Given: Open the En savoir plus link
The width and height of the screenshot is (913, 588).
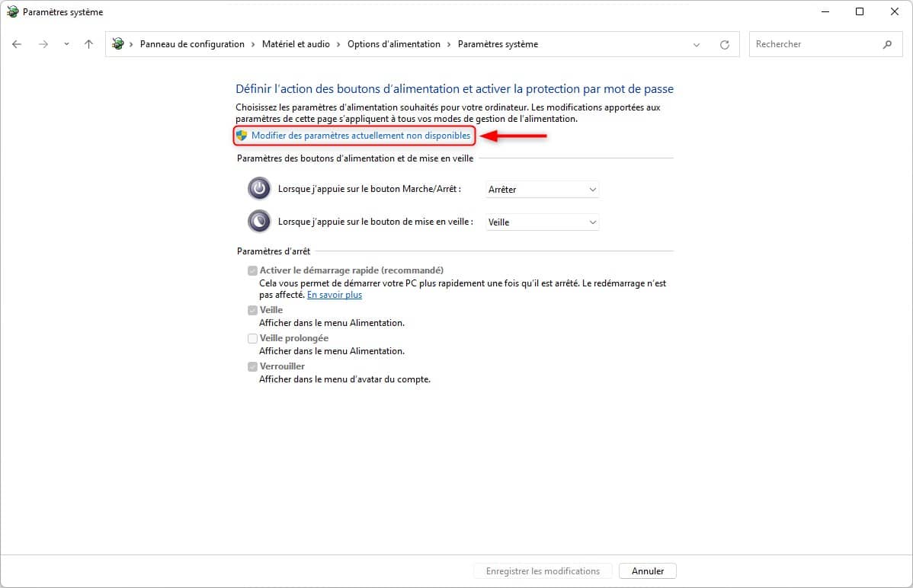Looking at the screenshot, I should pos(335,296).
